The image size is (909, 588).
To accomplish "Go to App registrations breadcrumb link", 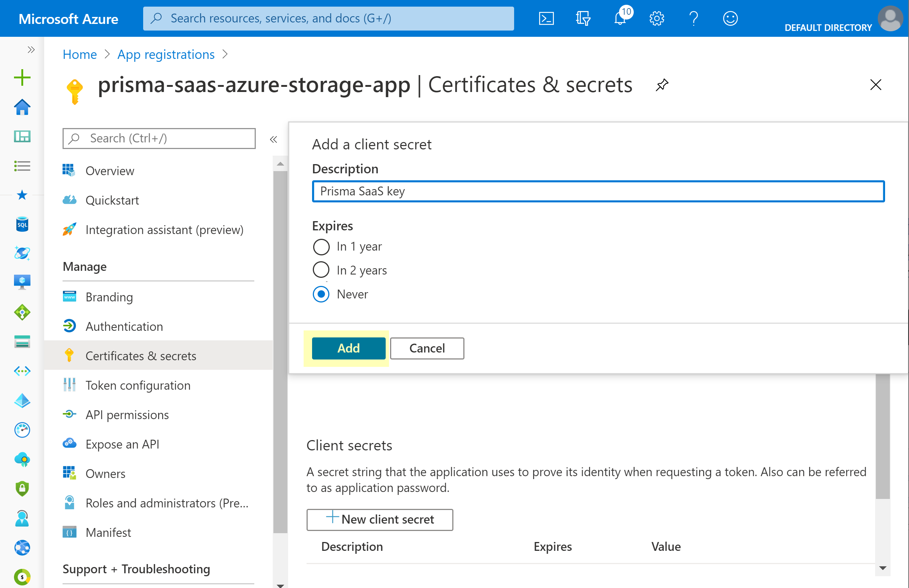I will click(x=166, y=54).
